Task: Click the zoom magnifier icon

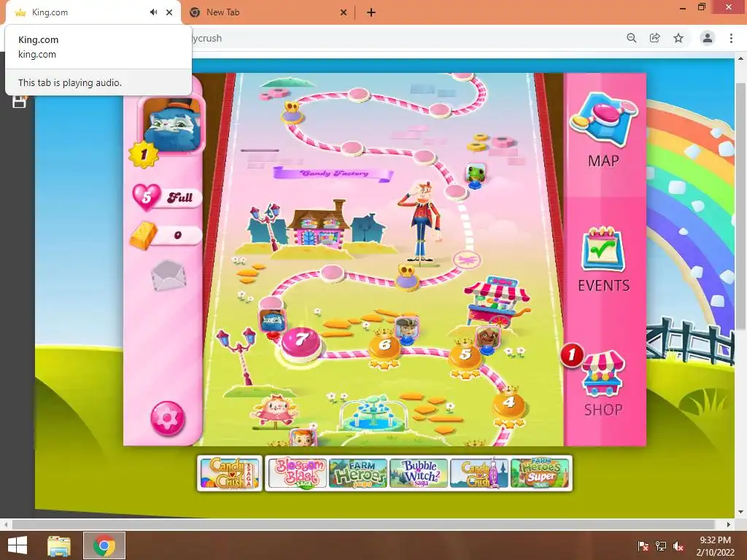Action: [x=632, y=38]
